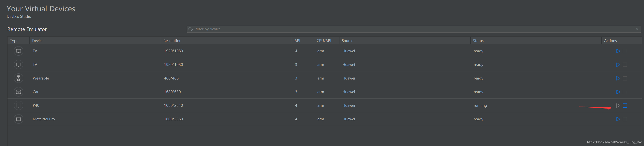Viewport: 644px width, 146px height.
Task: Select the MatePad Pro device name
Action: 44,119
